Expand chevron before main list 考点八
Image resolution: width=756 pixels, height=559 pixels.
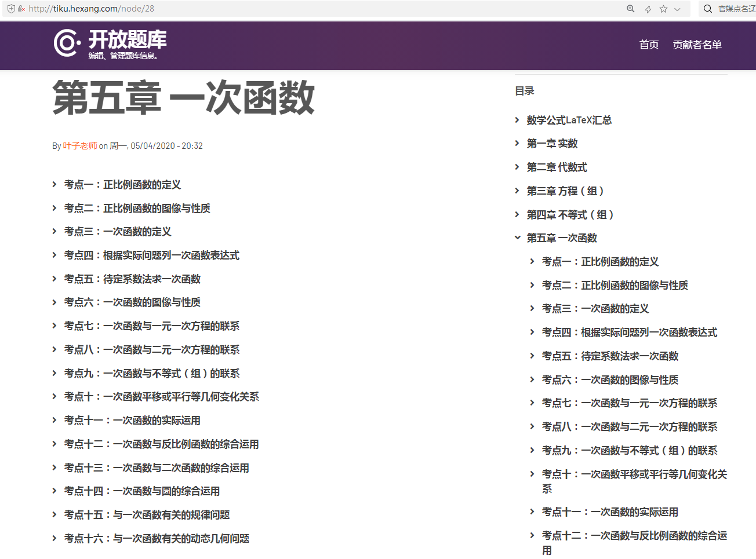54,349
